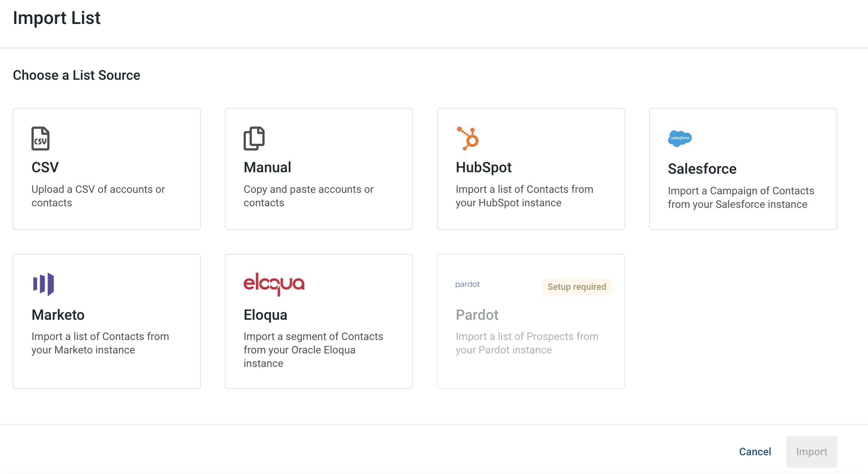Click 'Import a segment of Contacts' description
Viewport: 868px width, 474px height.
pyautogui.click(x=313, y=350)
